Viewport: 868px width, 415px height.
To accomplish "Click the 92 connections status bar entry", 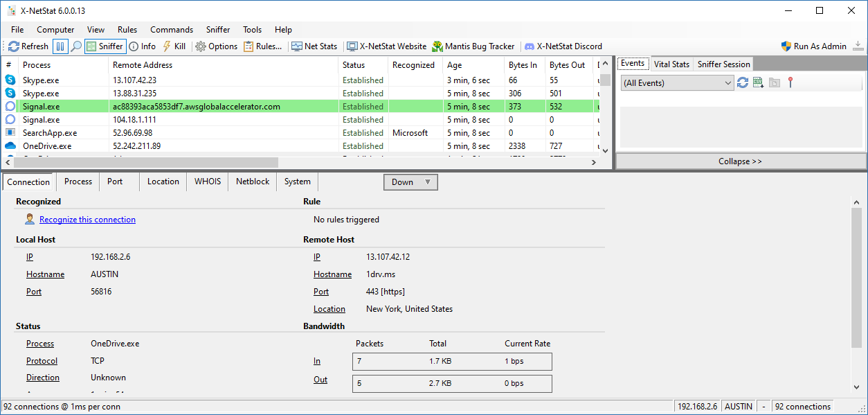I will point(803,407).
